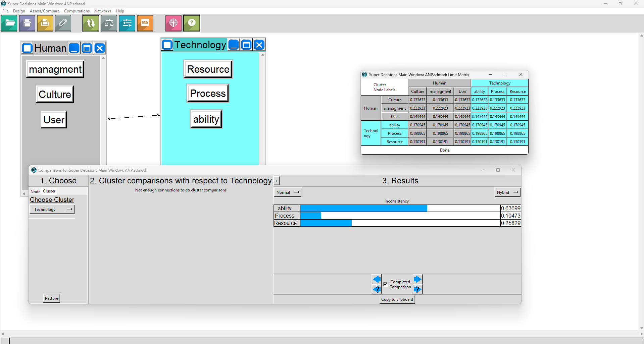Toggle the Completed Comparison checkbox
644x344 pixels.
coord(385,284)
